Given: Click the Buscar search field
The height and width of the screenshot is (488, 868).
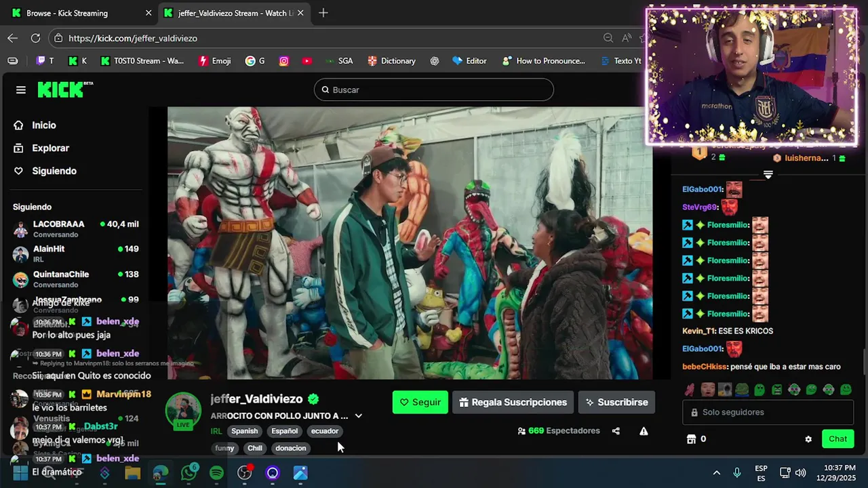Looking at the screenshot, I should [434, 89].
